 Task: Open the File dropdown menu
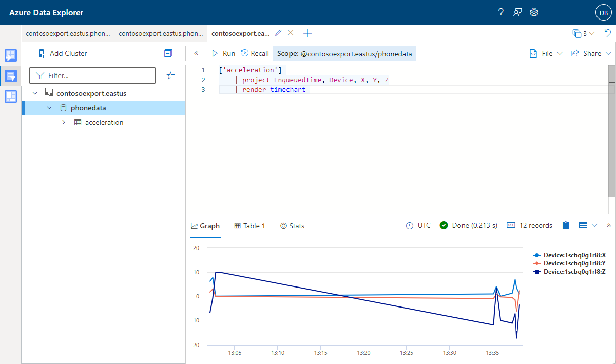click(x=546, y=53)
